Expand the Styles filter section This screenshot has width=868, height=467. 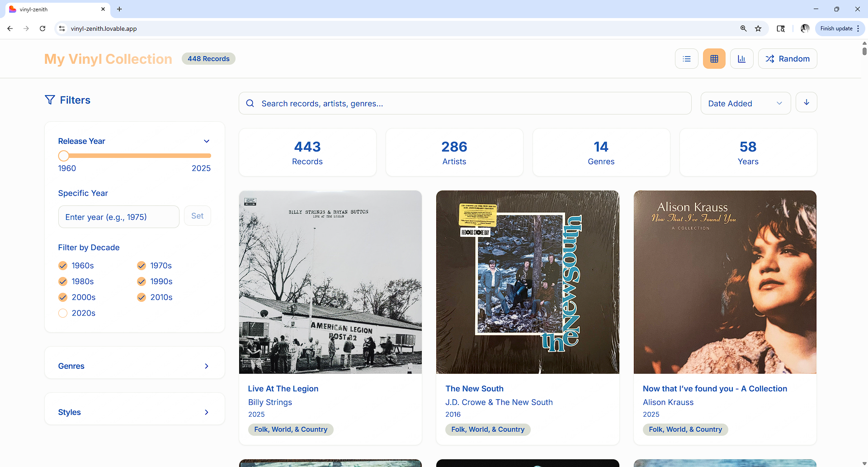(x=134, y=412)
